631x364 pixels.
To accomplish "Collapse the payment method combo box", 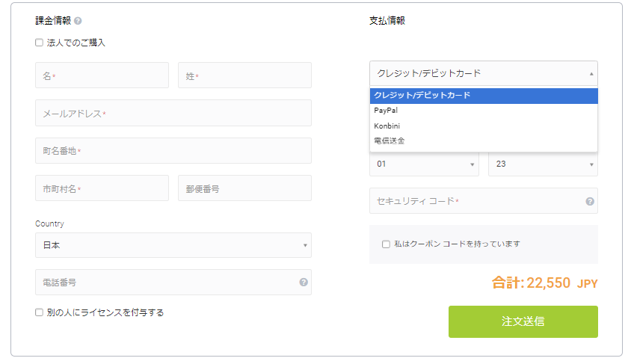I will pos(483,73).
